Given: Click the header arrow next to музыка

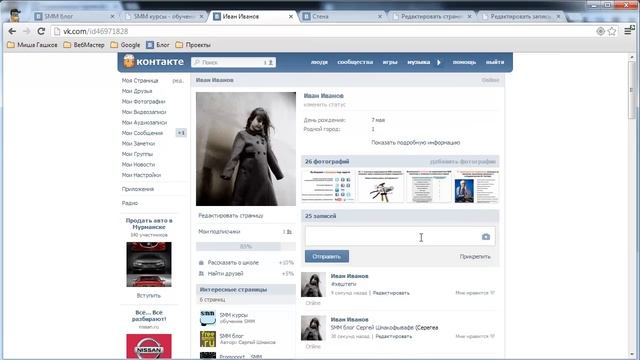Looking at the screenshot, I should click(x=439, y=62).
